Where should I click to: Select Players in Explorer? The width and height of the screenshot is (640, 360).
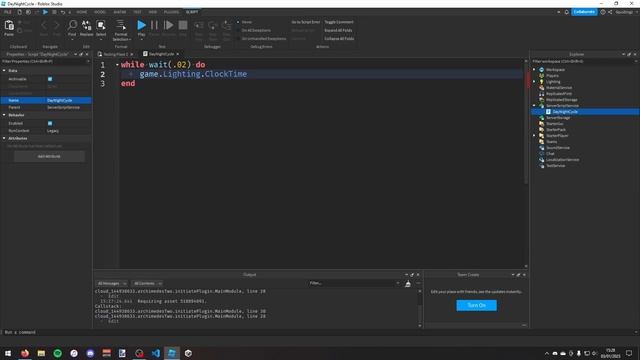click(552, 76)
